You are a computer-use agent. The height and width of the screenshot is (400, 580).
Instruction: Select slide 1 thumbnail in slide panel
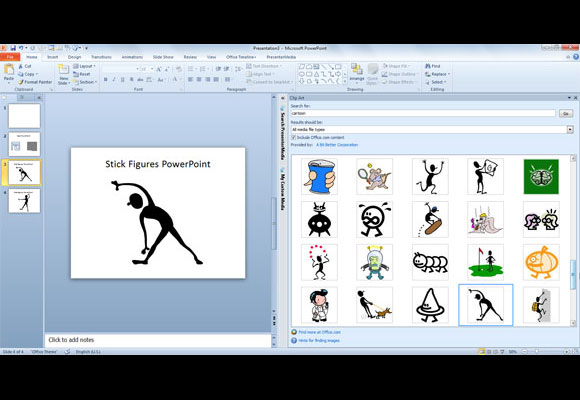[24, 116]
